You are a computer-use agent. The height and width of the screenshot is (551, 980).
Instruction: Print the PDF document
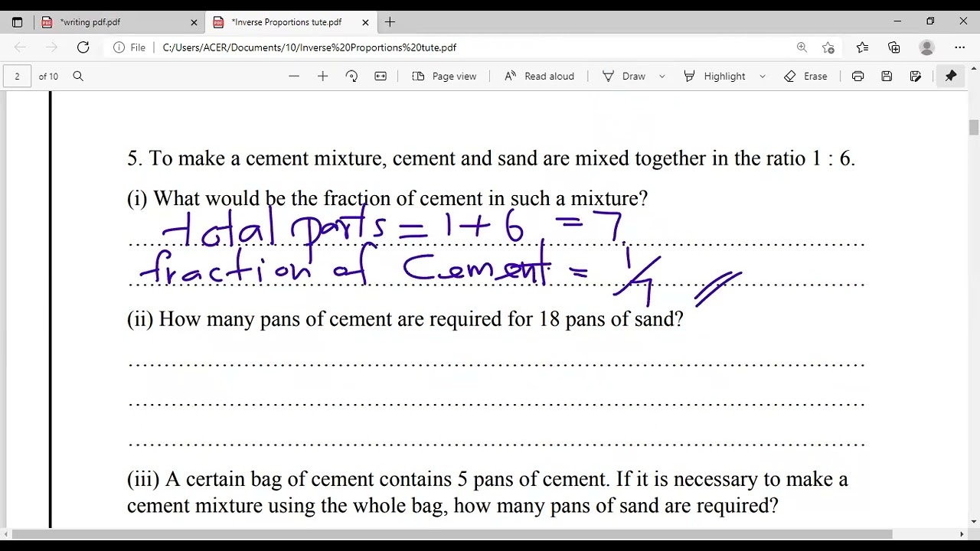(857, 76)
